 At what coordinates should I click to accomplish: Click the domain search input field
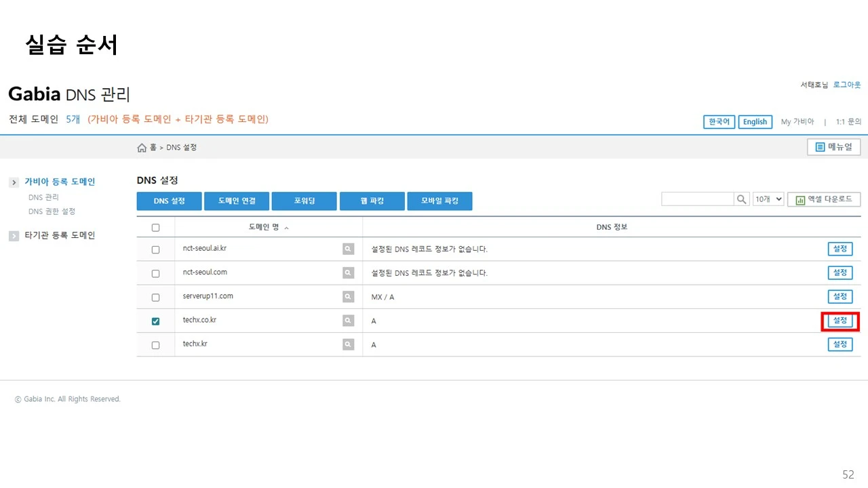point(698,199)
